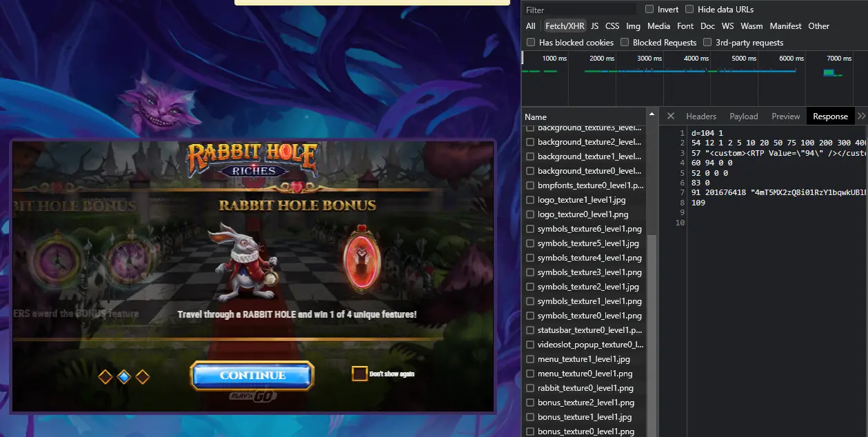868x437 pixels.
Task: Filter requests by Doc type
Action: (x=707, y=26)
